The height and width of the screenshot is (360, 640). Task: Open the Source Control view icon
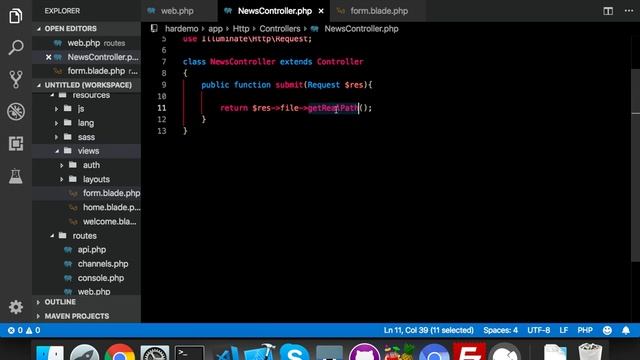click(16, 80)
